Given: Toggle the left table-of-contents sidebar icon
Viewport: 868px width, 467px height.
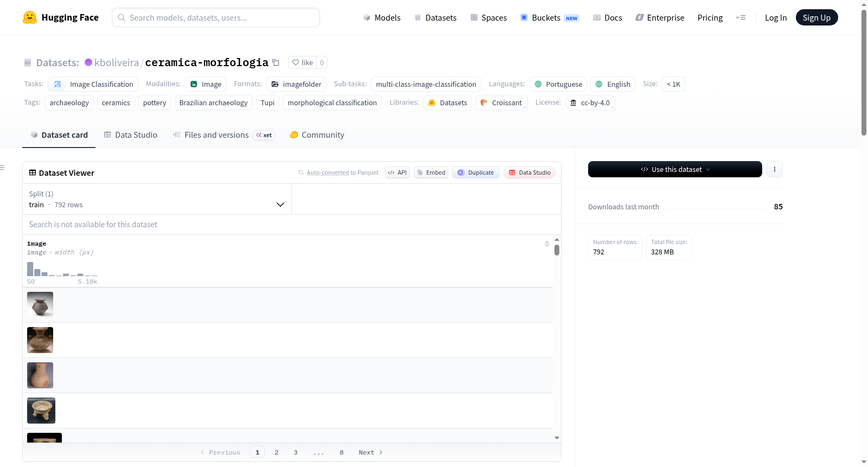Looking at the screenshot, I should tap(2, 168).
